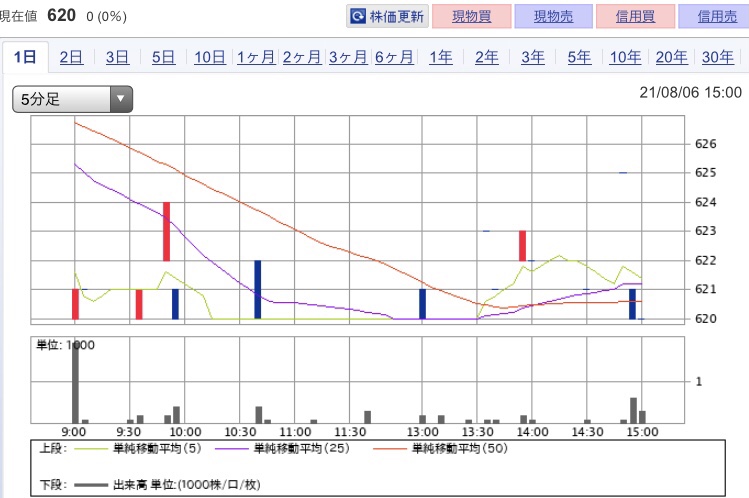Switch to the 3ヶ月 period tab
The image size is (749, 498).
click(348, 57)
